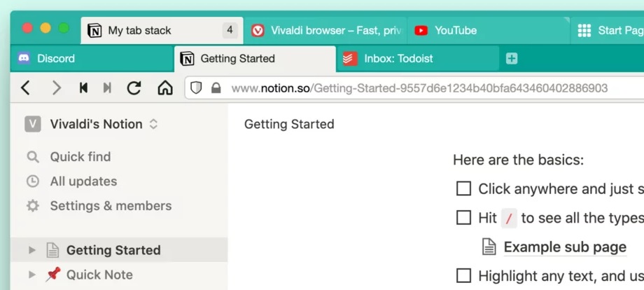The height and width of the screenshot is (290, 644).
Task: Go to the home page
Action: (x=164, y=88)
